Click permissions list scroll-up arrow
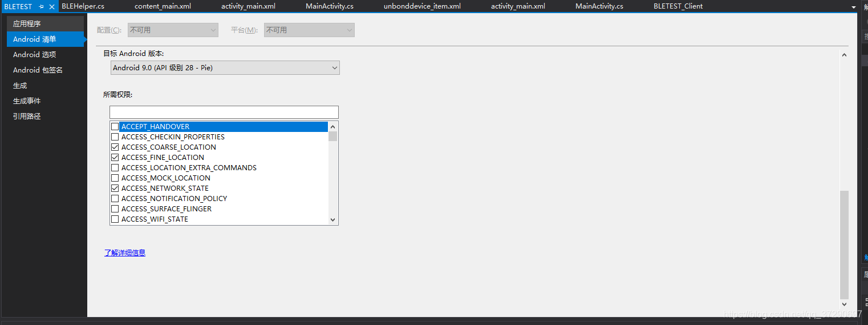 [333, 126]
